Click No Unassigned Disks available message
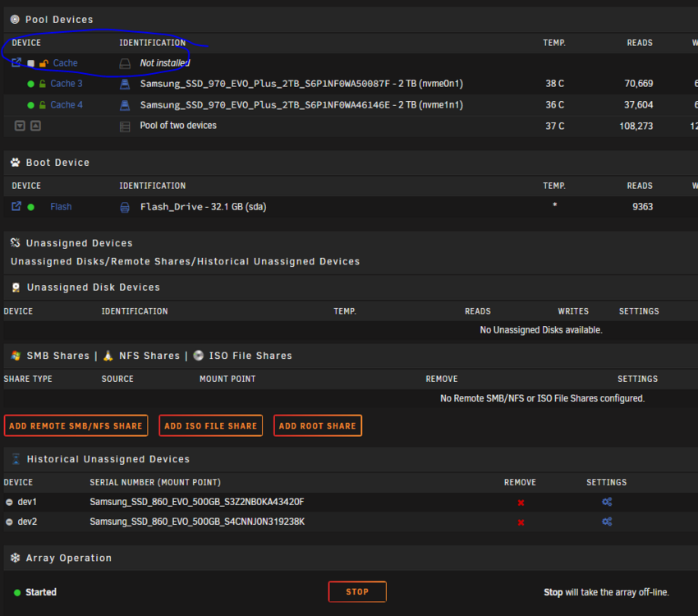698x616 pixels. 541,330
